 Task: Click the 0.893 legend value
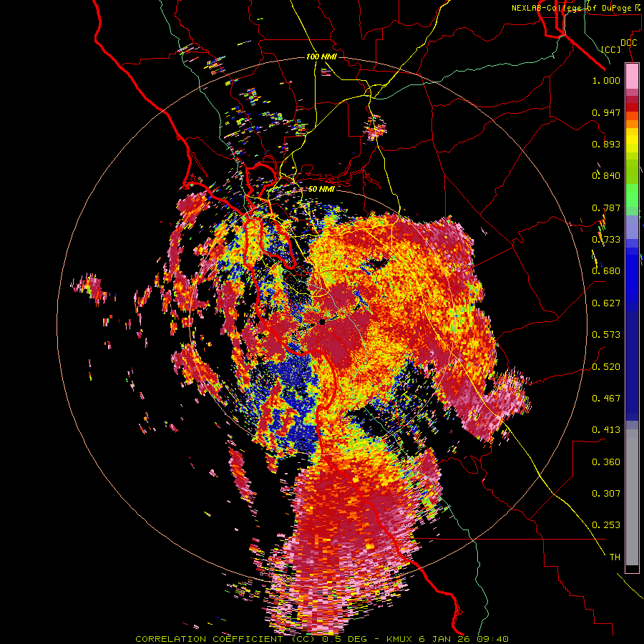pyautogui.click(x=606, y=144)
